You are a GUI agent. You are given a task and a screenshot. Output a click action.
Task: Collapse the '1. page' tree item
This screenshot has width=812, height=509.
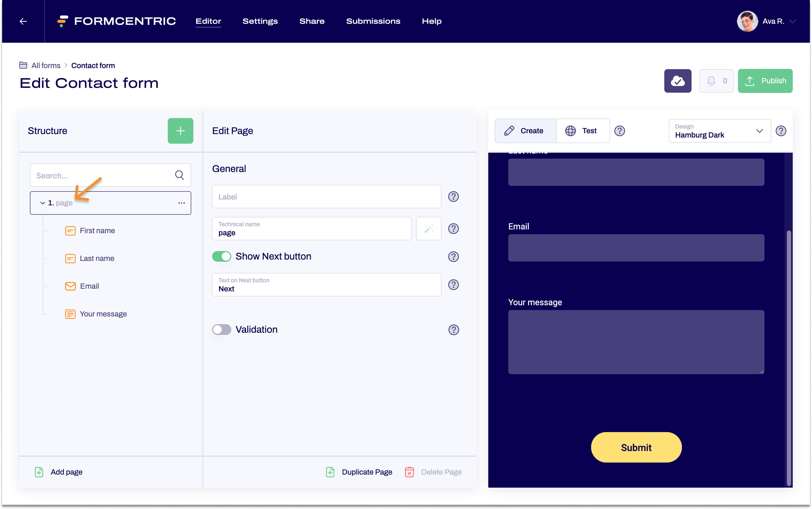point(42,203)
